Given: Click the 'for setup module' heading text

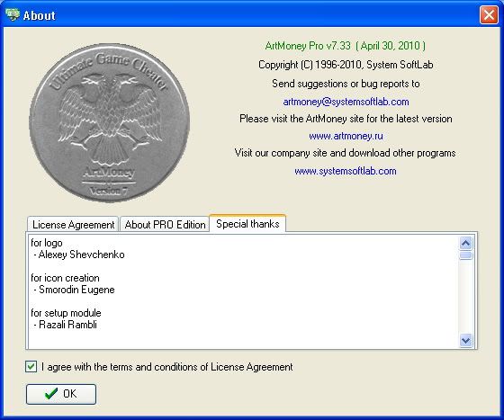Looking at the screenshot, I should point(66,313).
